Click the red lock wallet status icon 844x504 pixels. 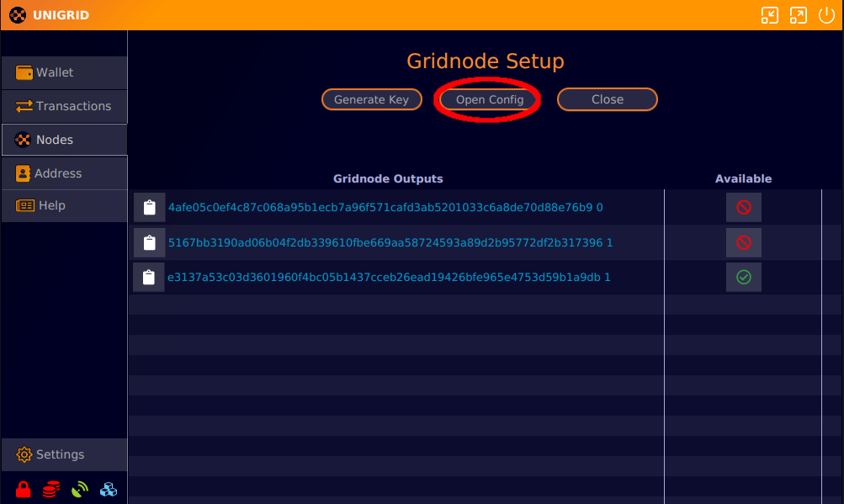click(x=24, y=489)
